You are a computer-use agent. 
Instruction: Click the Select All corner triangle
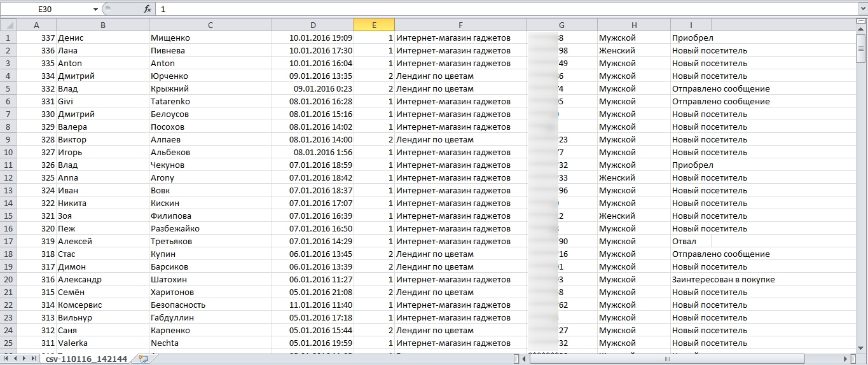8,25
